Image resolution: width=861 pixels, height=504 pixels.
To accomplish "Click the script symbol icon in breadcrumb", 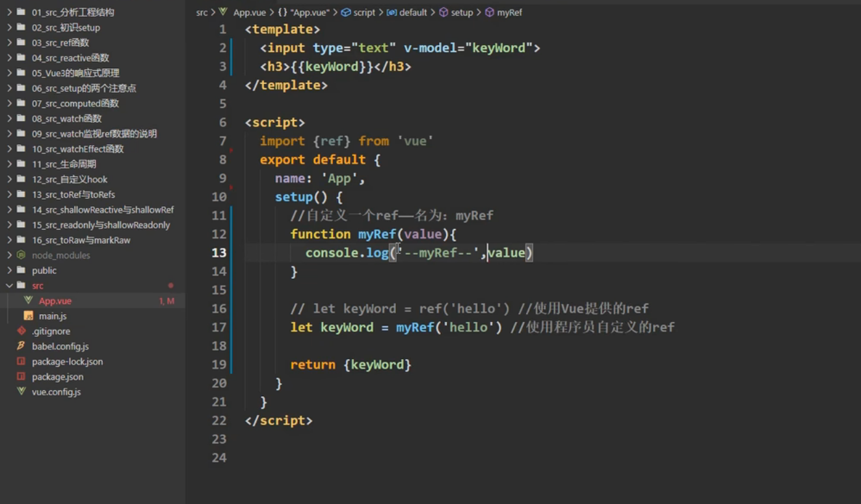I will click(346, 12).
